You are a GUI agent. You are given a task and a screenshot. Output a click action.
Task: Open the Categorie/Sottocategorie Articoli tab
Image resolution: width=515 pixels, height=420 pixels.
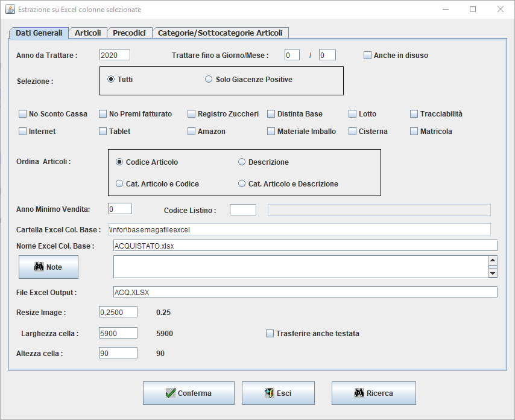tap(220, 33)
